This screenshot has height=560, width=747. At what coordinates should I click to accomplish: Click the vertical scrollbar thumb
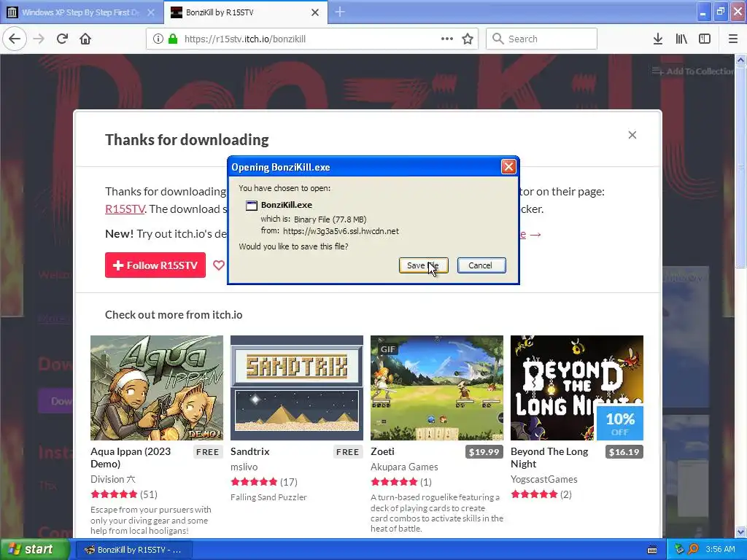tap(741, 167)
